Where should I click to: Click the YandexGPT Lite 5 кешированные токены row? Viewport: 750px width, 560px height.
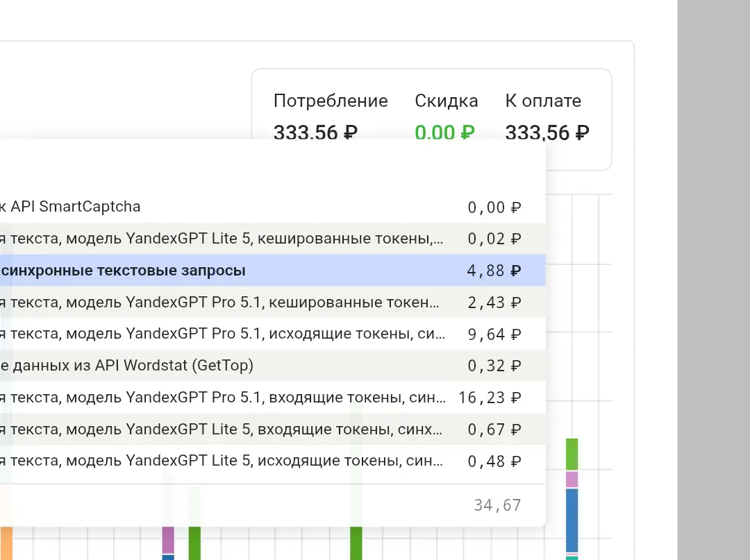[x=273, y=239]
